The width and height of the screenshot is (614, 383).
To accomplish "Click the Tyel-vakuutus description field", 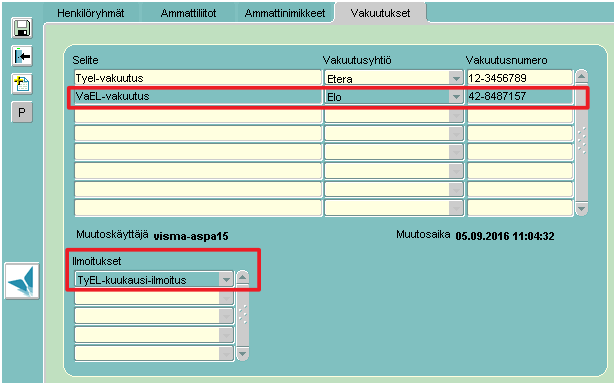I will 198,78.
